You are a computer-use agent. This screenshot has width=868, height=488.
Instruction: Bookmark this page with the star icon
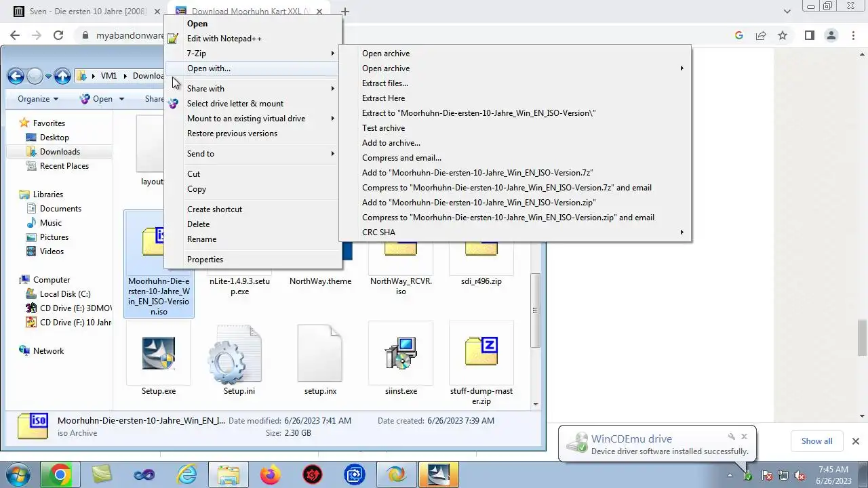[x=783, y=35]
